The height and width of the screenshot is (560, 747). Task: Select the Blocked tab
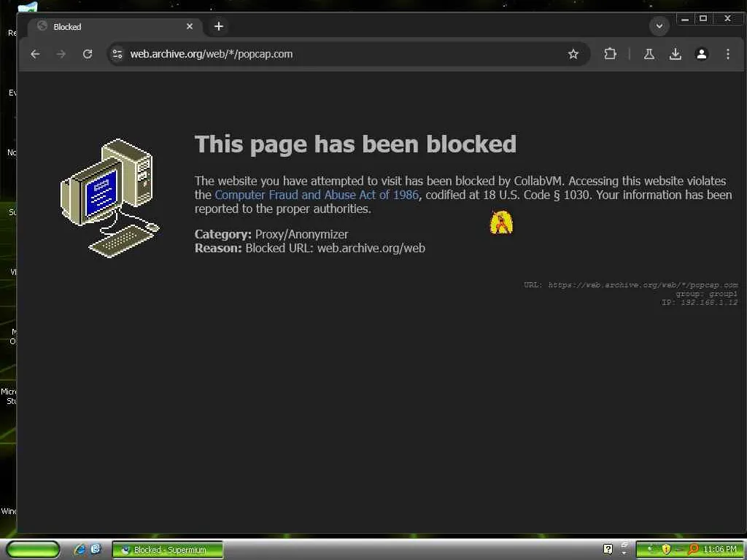click(116, 27)
